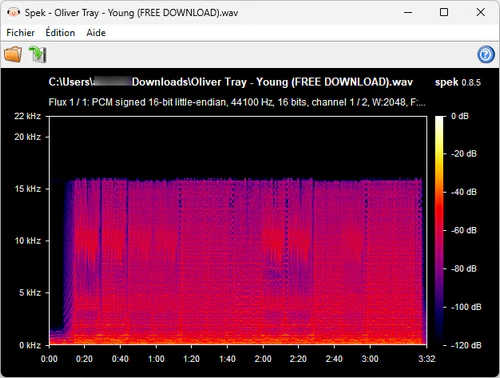Click the Spek app icon in title bar
The height and width of the screenshot is (378, 500).
[13, 13]
